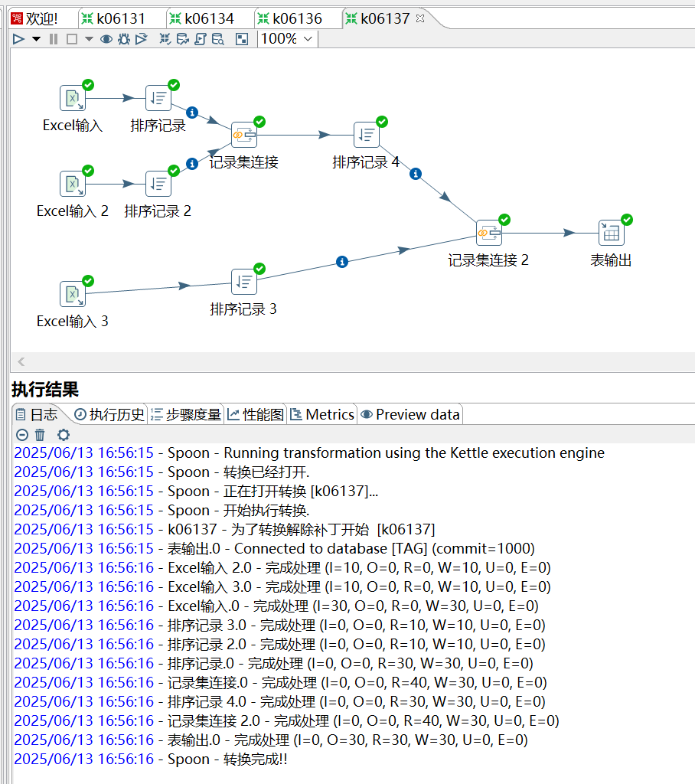
Task: Switch to the k06136 tab
Action: tap(290, 19)
